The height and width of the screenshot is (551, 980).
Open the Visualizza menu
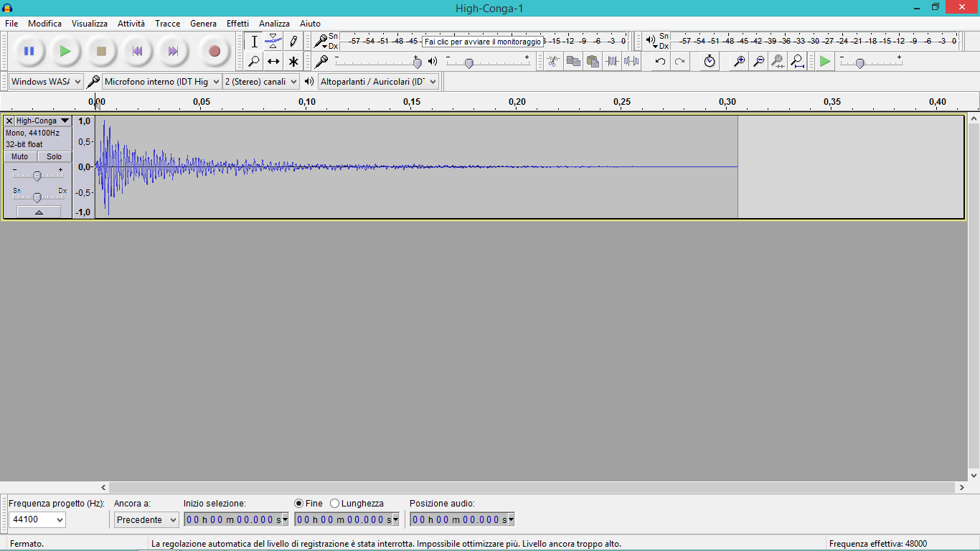[x=90, y=24]
